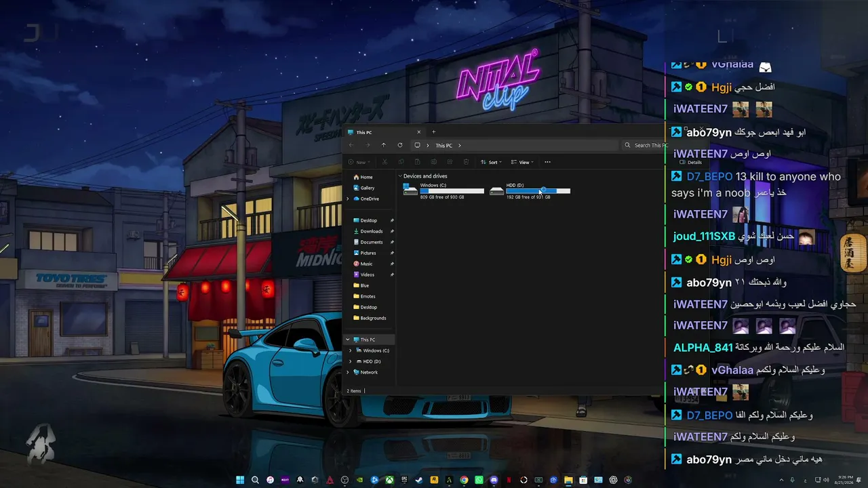Select the This PC tab
This screenshot has height=488, width=868.
[x=384, y=132]
